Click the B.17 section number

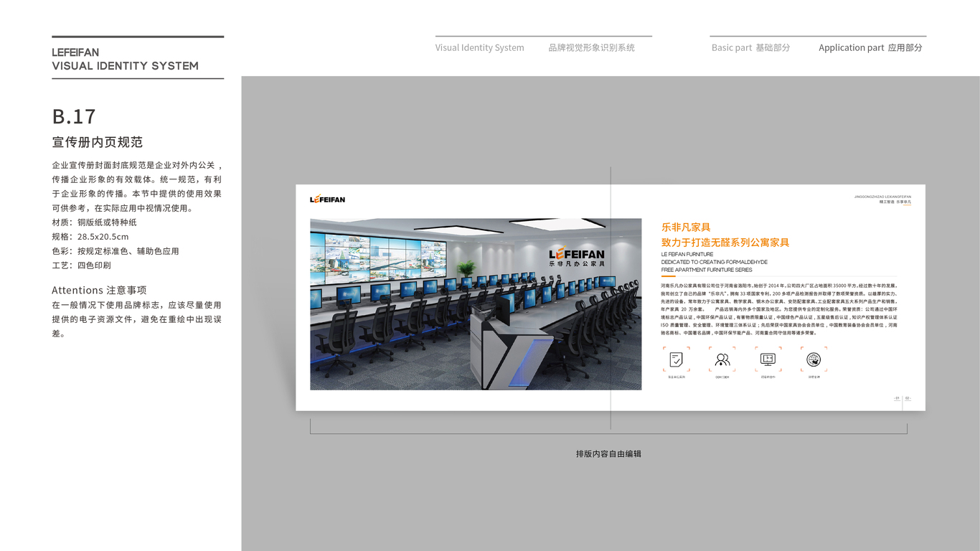tap(74, 116)
